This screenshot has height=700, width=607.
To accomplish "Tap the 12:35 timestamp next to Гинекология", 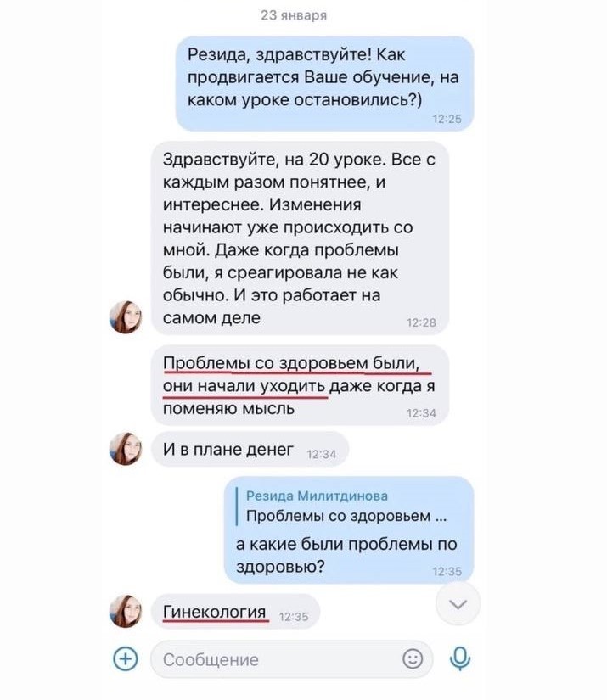I will click(x=294, y=617).
